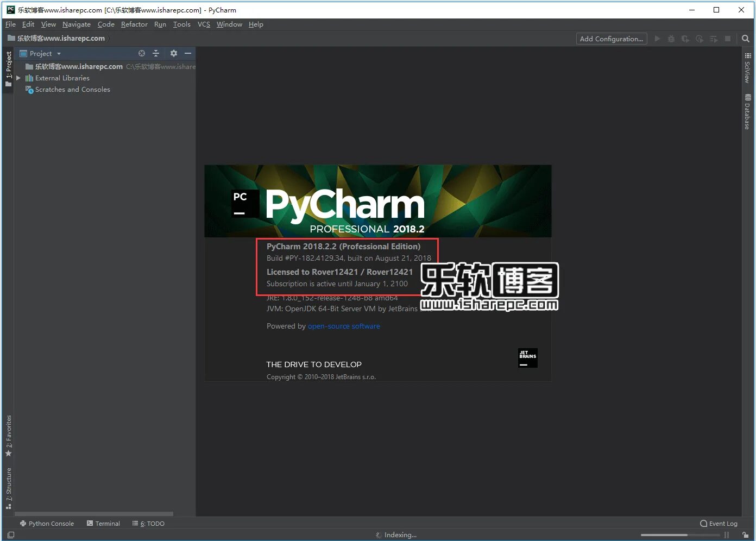
Task: Click the open-source software link
Action: tap(344, 326)
